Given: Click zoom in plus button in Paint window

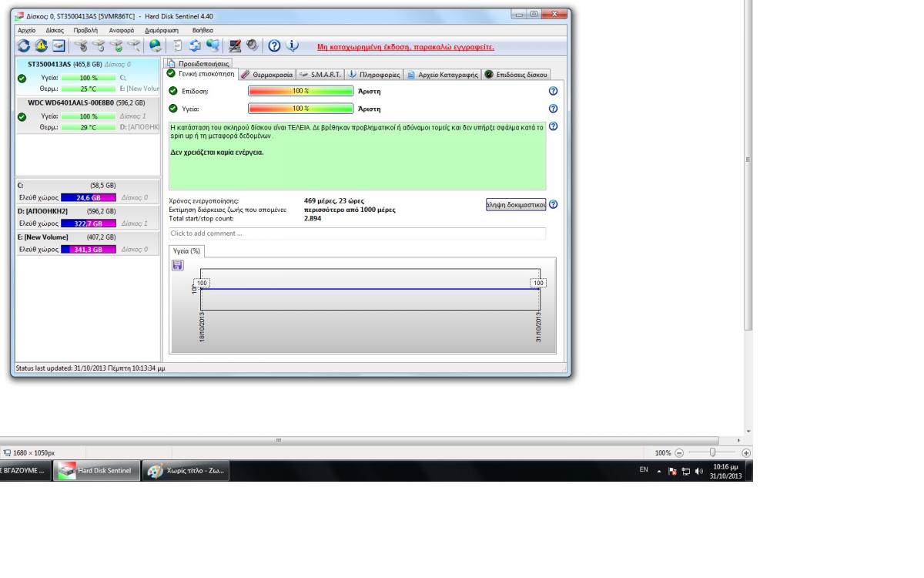Looking at the screenshot, I should click(746, 453).
